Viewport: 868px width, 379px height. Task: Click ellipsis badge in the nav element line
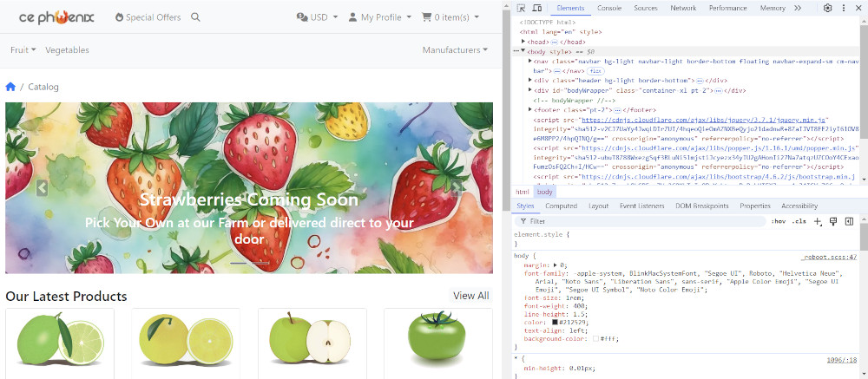point(557,71)
